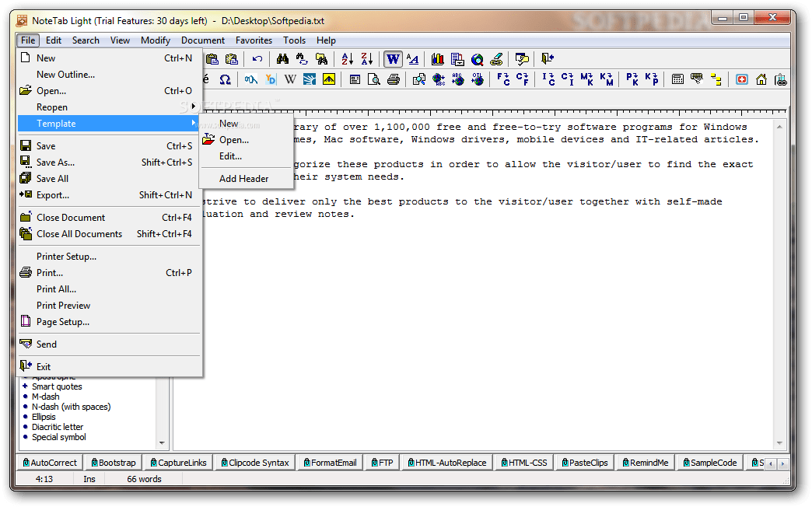Open the Tools menu
Viewport: 812px width, 507px height.
[x=294, y=40]
